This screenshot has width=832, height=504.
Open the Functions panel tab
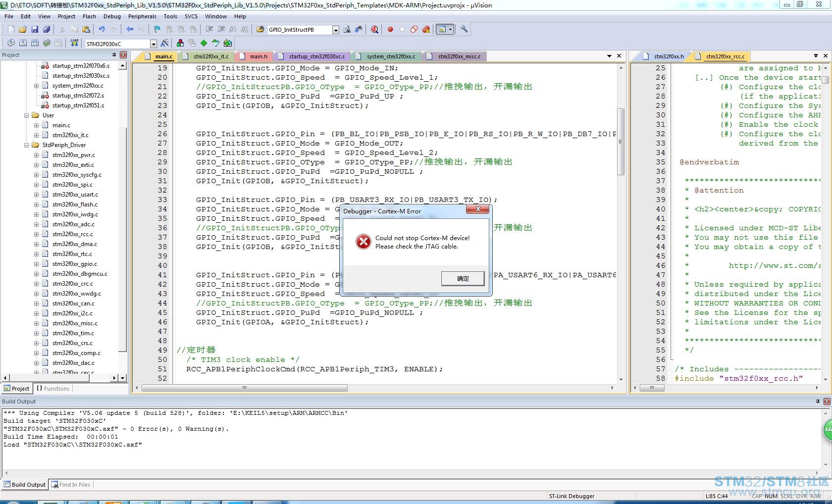(x=53, y=389)
